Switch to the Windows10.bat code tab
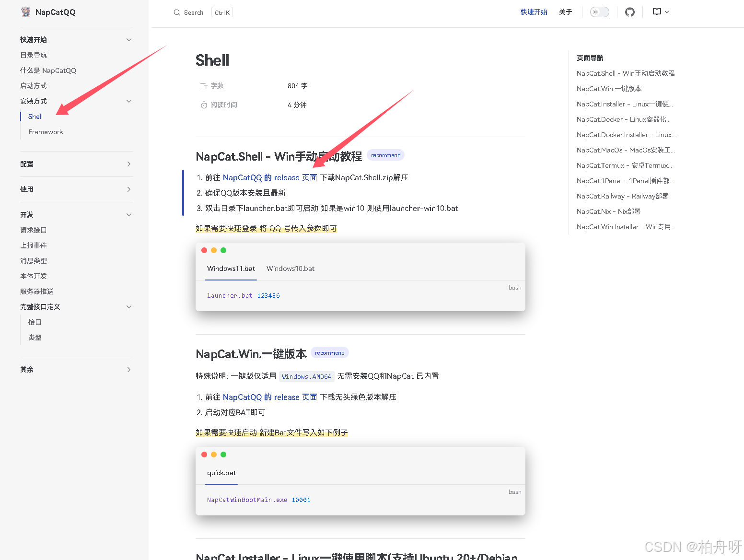The width and height of the screenshot is (744, 560). click(291, 268)
